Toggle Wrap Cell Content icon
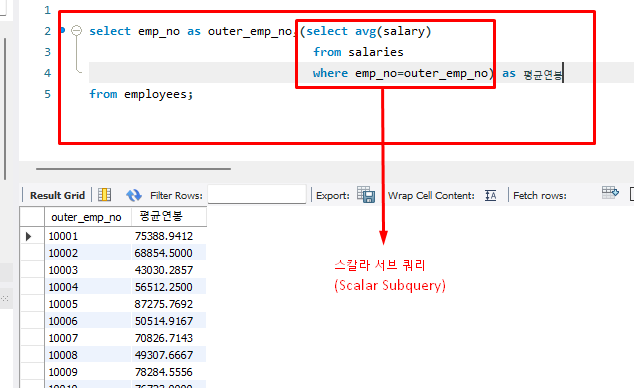This screenshot has height=388, width=634. [x=490, y=195]
